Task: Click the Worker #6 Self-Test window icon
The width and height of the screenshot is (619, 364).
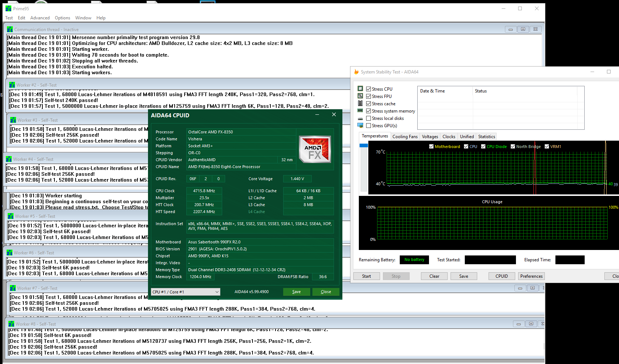Action: (x=10, y=253)
